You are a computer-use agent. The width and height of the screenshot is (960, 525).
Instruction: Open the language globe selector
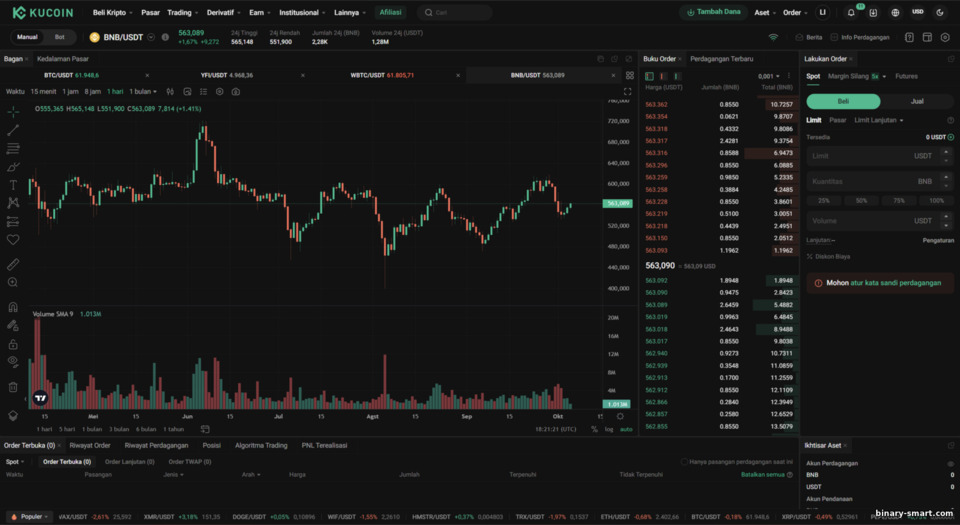(895, 12)
